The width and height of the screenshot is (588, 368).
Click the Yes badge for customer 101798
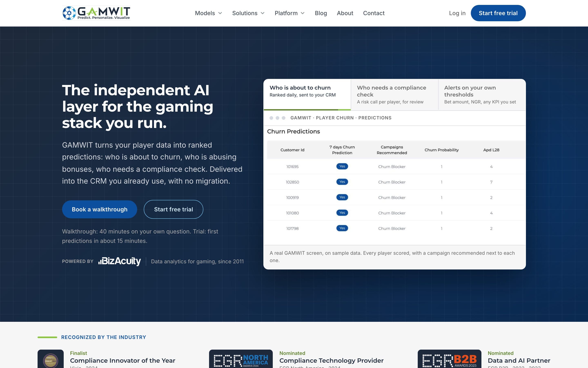click(342, 228)
